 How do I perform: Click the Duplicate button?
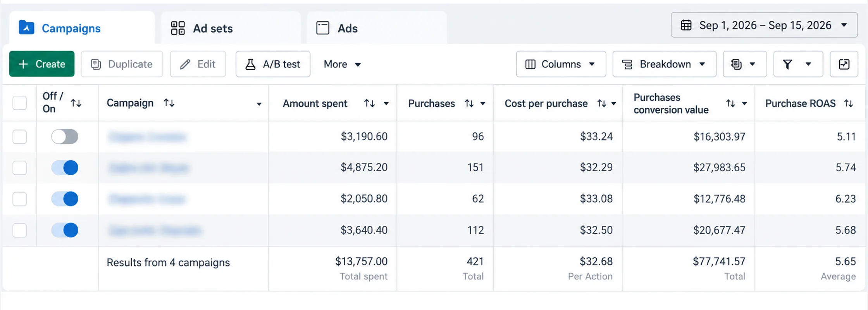[x=122, y=64]
